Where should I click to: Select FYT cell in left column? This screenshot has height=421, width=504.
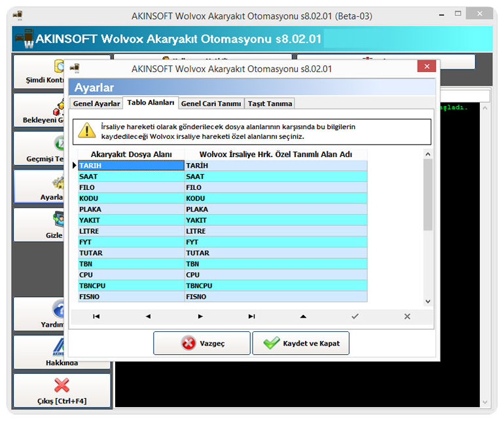tap(131, 242)
